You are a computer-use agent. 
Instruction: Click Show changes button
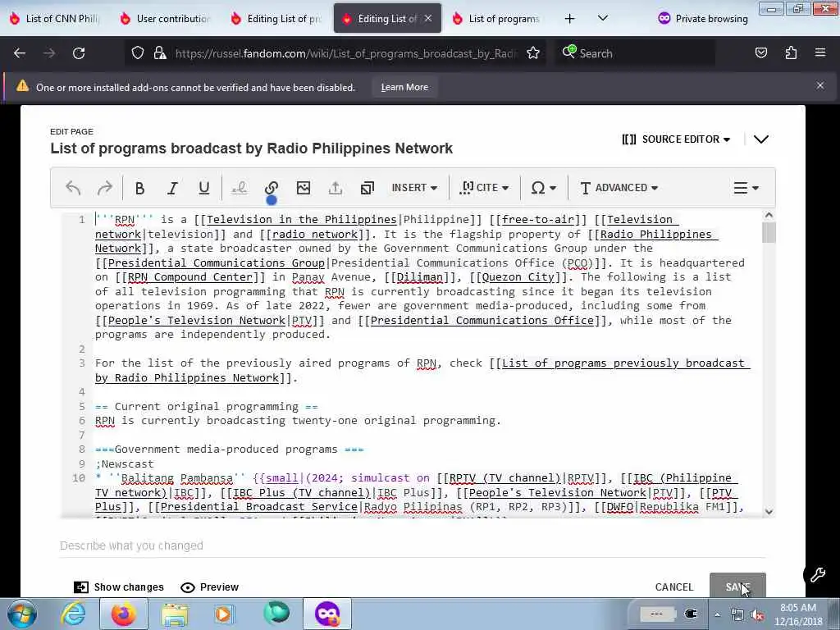pos(119,587)
